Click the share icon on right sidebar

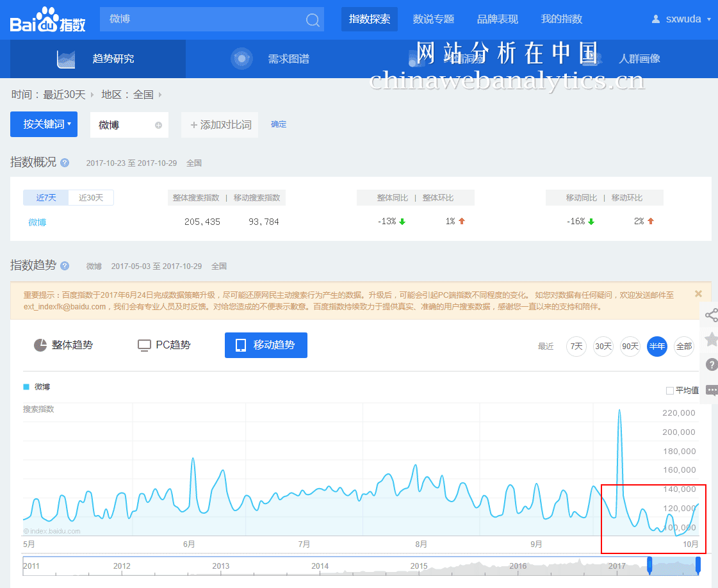pyautogui.click(x=710, y=314)
